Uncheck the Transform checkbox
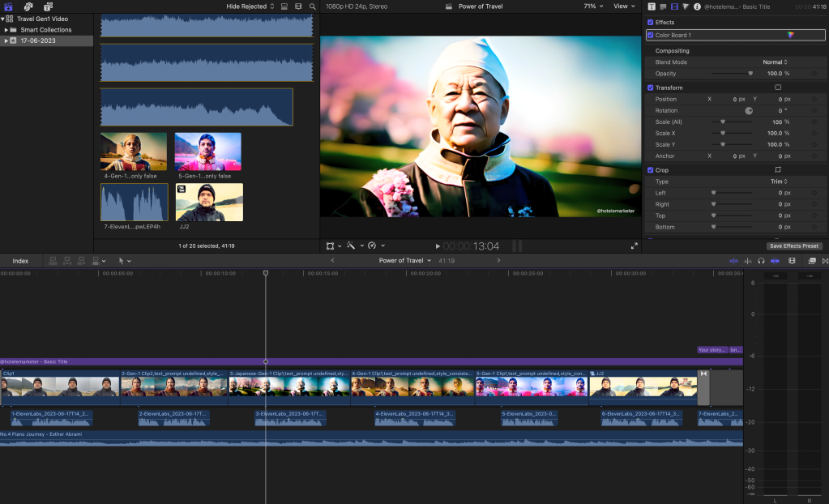829x504 pixels. (x=650, y=88)
